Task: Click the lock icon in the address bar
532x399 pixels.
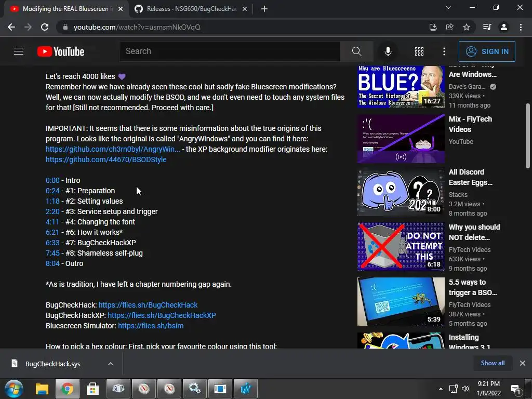Action: point(65,27)
